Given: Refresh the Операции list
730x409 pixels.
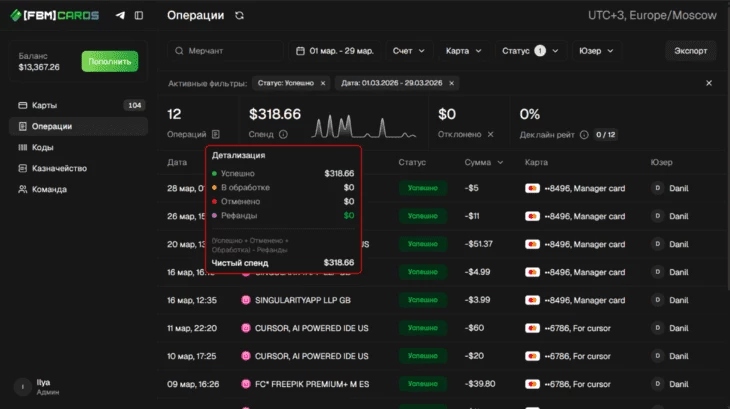Looking at the screenshot, I should click(239, 16).
